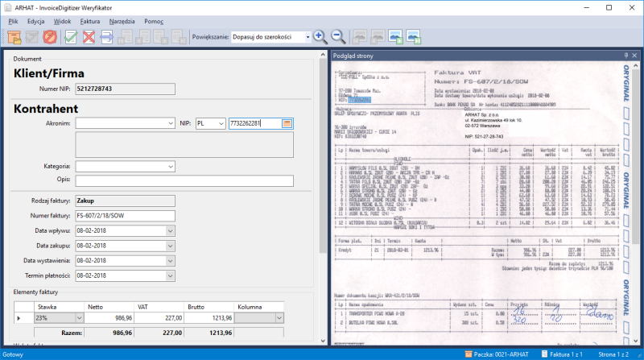Open batch archive box toolbar icon

tap(14, 37)
